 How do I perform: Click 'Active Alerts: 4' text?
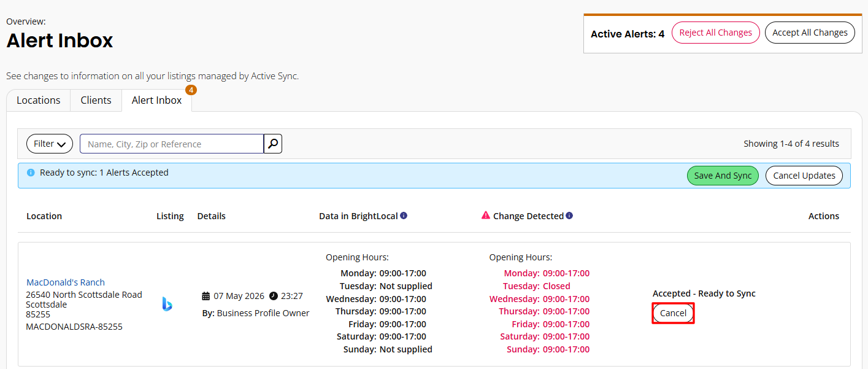coord(628,34)
